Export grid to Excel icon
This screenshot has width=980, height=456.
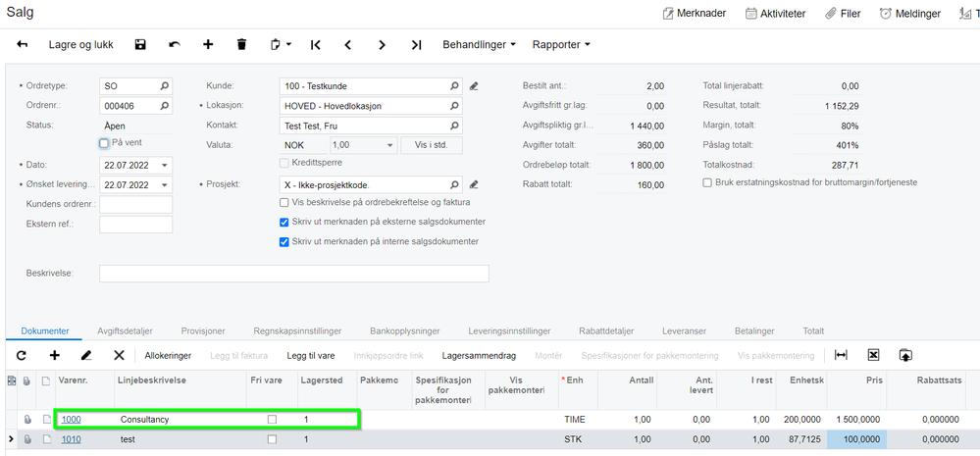click(874, 355)
